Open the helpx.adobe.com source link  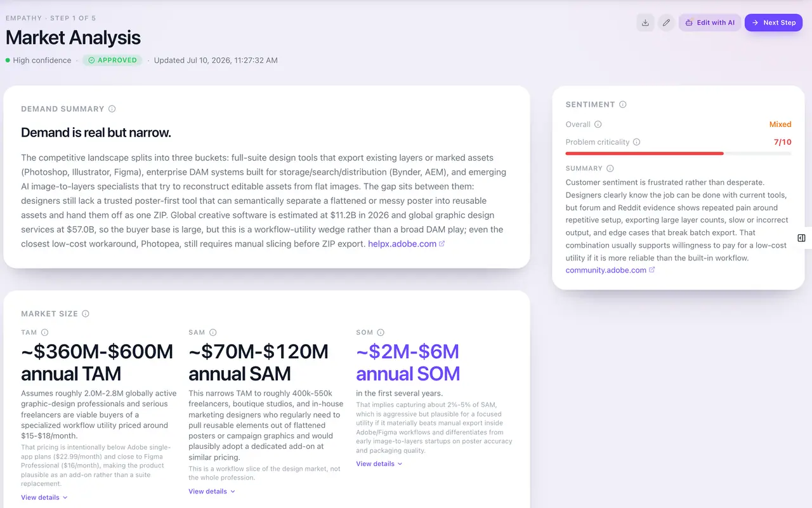(406, 244)
